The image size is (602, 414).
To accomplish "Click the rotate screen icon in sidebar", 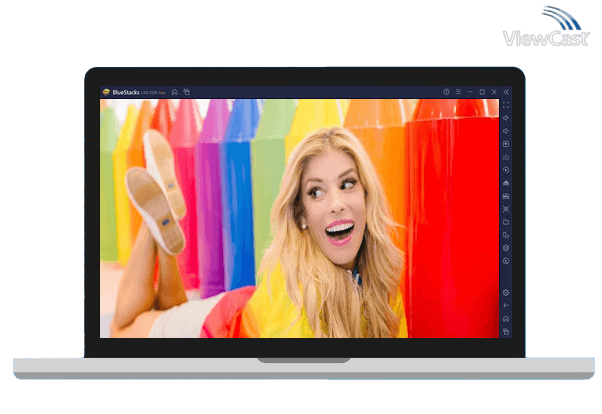I will coord(506,235).
